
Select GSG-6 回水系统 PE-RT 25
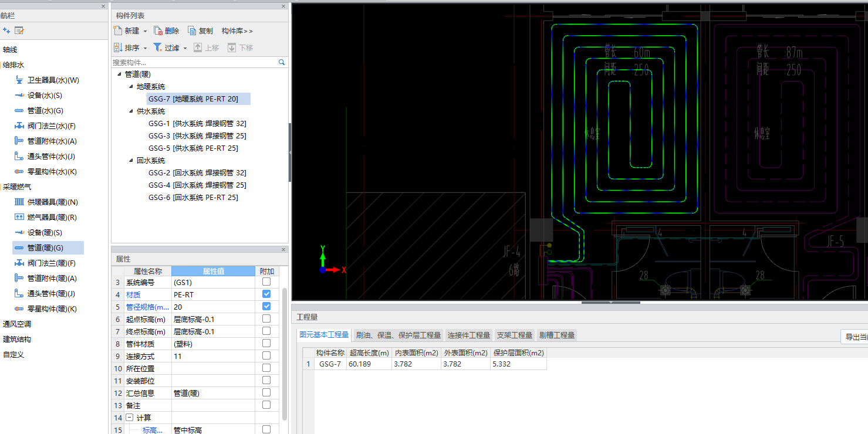[x=193, y=197]
